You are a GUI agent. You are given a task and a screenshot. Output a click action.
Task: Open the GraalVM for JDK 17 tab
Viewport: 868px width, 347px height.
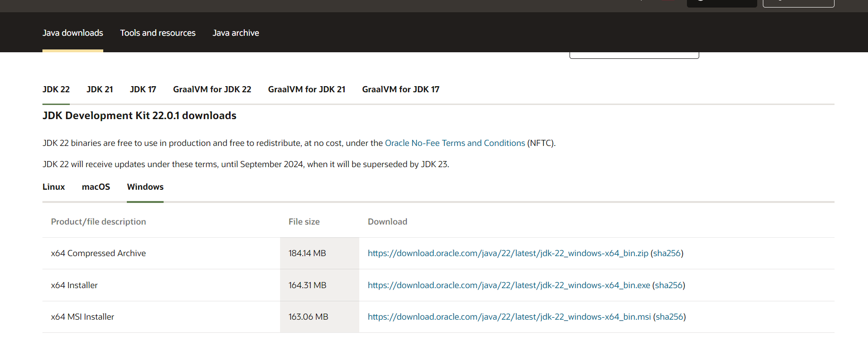click(x=401, y=89)
